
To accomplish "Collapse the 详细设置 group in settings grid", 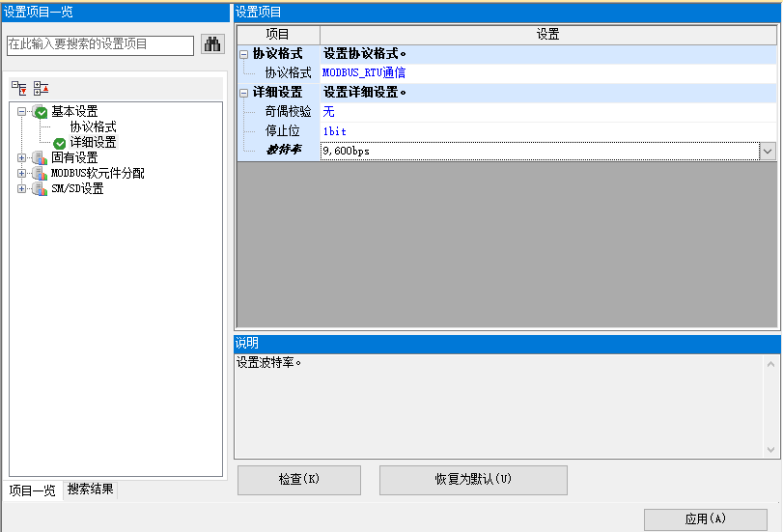I will [x=243, y=93].
